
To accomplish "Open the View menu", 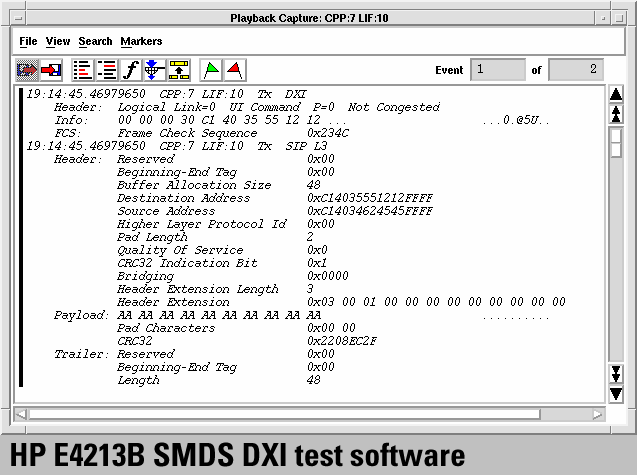I will [58, 41].
